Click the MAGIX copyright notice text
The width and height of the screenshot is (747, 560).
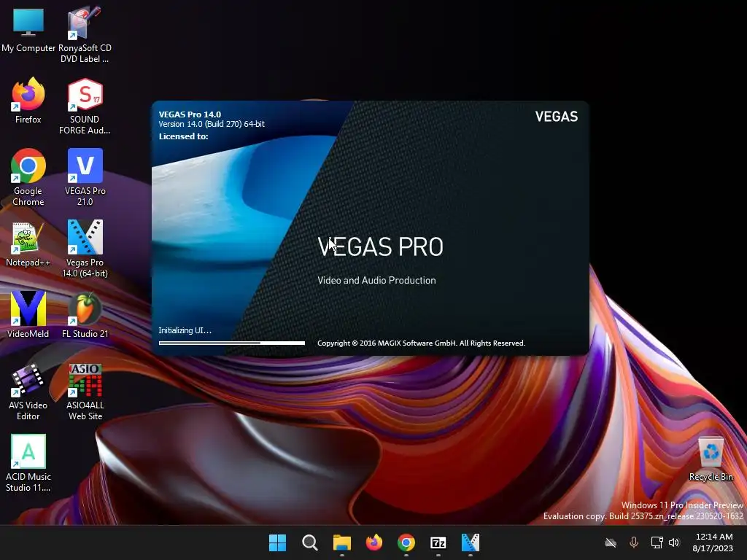(x=421, y=343)
